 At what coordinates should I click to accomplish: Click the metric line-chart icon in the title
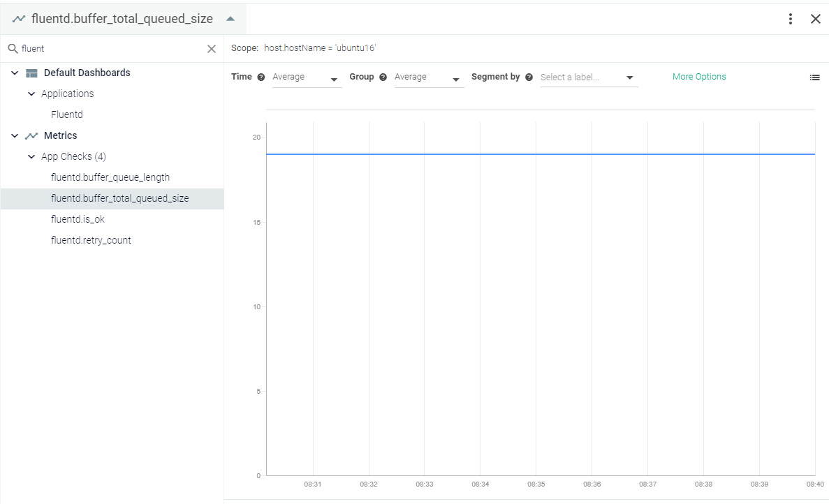click(x=19, y=19)
